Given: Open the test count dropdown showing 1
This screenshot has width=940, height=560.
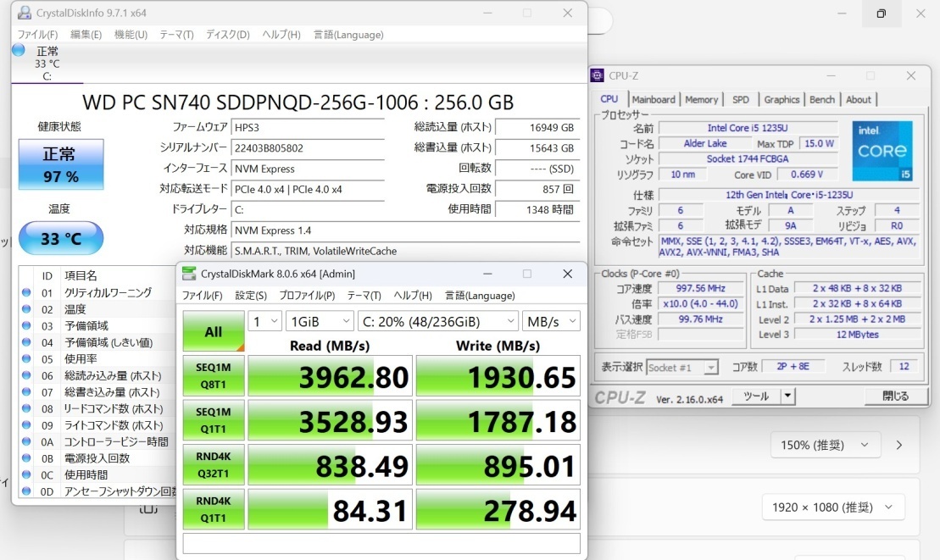Looking at the screenshot, I should tap(264, 322).
